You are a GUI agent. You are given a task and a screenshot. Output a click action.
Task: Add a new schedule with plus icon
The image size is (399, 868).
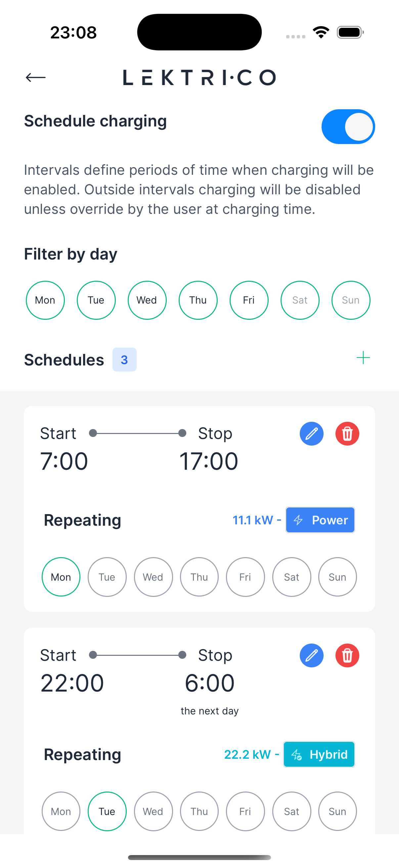pos(363,358)
